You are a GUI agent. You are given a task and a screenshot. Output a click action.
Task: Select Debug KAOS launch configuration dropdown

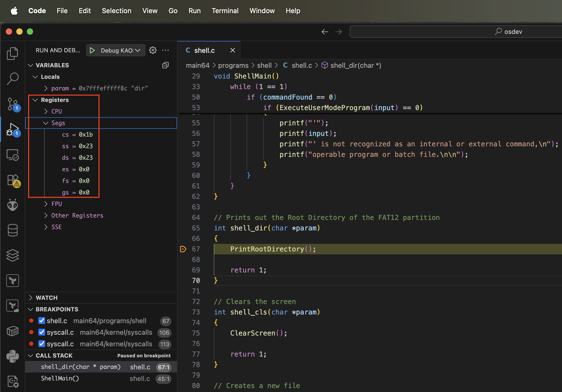coord(121,50)
